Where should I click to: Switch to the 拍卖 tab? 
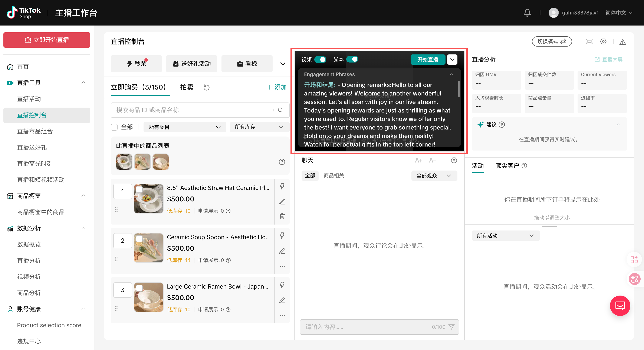(x=187, y=87)
